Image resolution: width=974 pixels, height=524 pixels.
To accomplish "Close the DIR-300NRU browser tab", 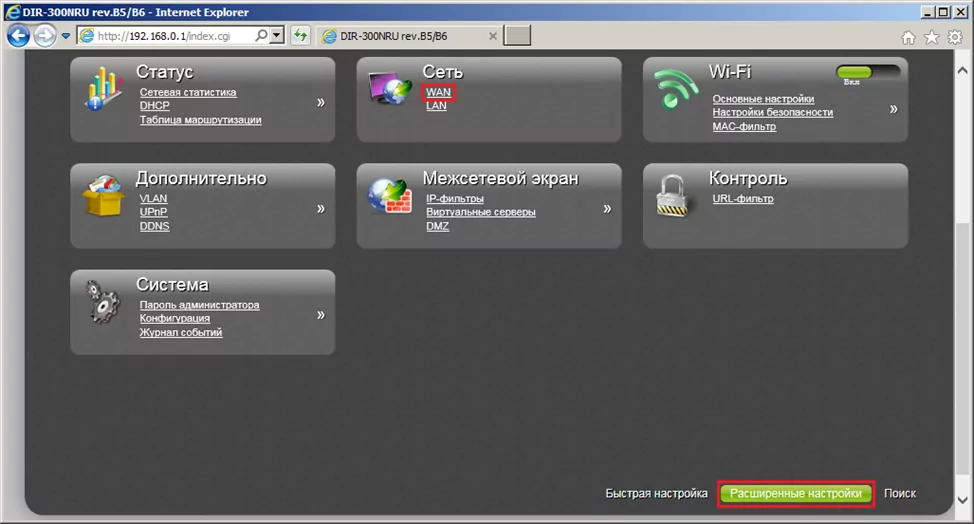I will click(x=493, y=36).
